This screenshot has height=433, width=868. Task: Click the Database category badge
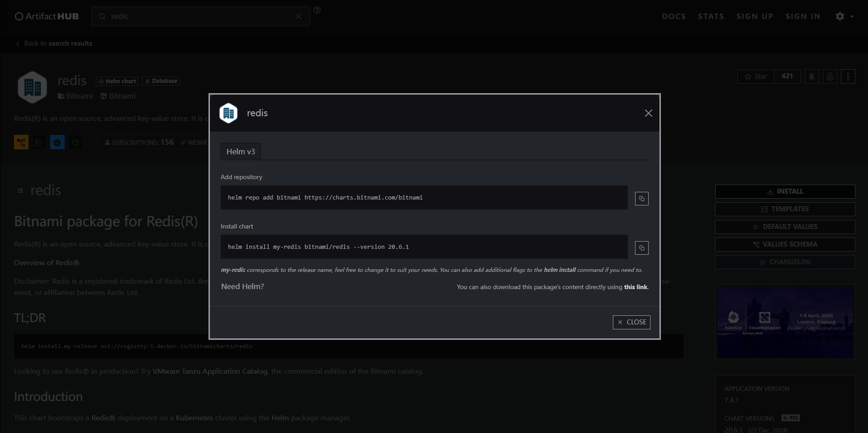point(161,81)
